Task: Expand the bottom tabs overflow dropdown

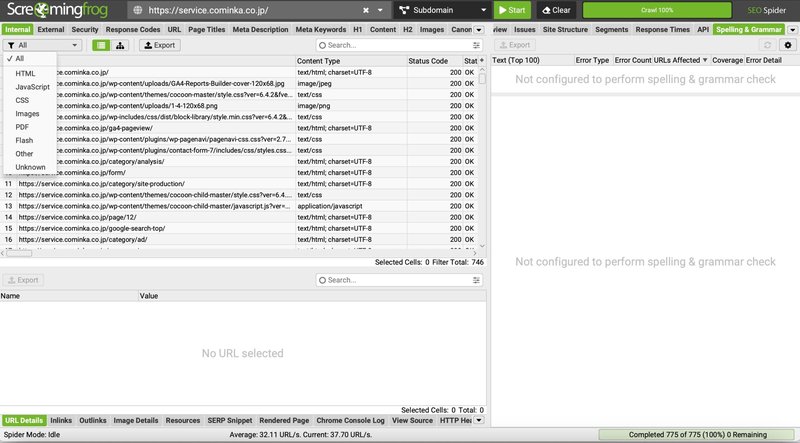Action: point(480,421)
